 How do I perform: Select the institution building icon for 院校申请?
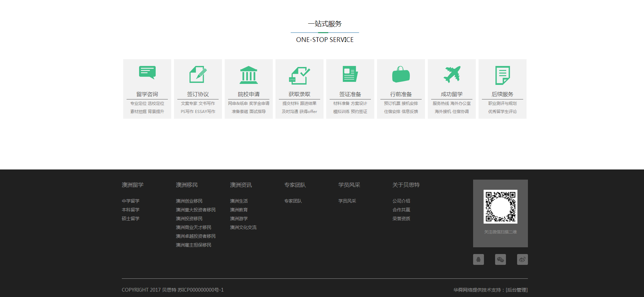point(249,75)
